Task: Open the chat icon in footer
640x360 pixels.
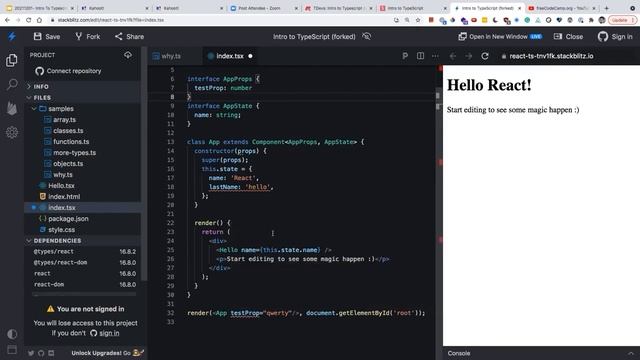Action: pyautogui.click(x=51, y=353)
